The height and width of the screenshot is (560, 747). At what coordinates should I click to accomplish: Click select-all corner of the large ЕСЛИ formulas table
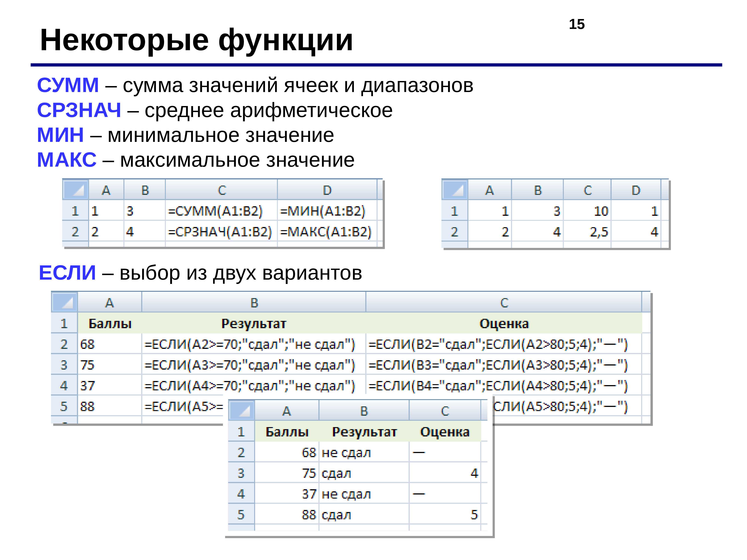tap(64, 302)
